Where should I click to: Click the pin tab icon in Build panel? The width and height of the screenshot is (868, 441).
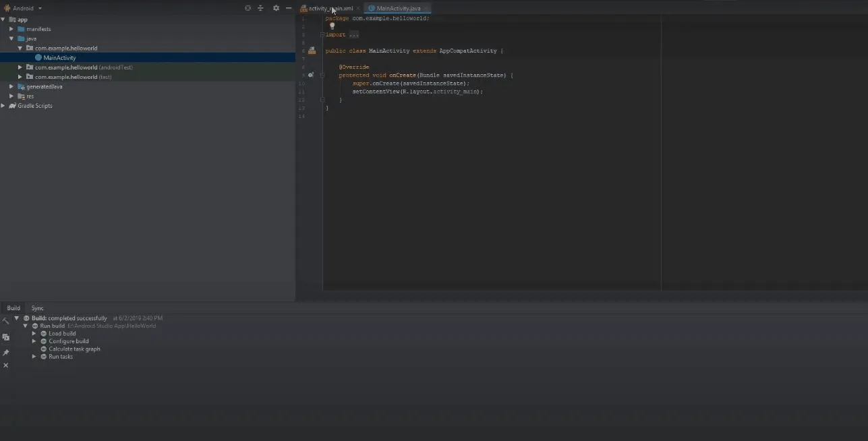pos(6,353)
